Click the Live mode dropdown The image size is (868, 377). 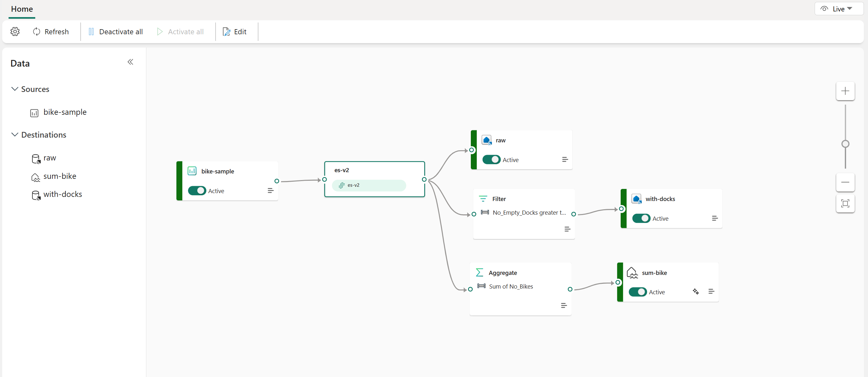(x=837, y=8)
